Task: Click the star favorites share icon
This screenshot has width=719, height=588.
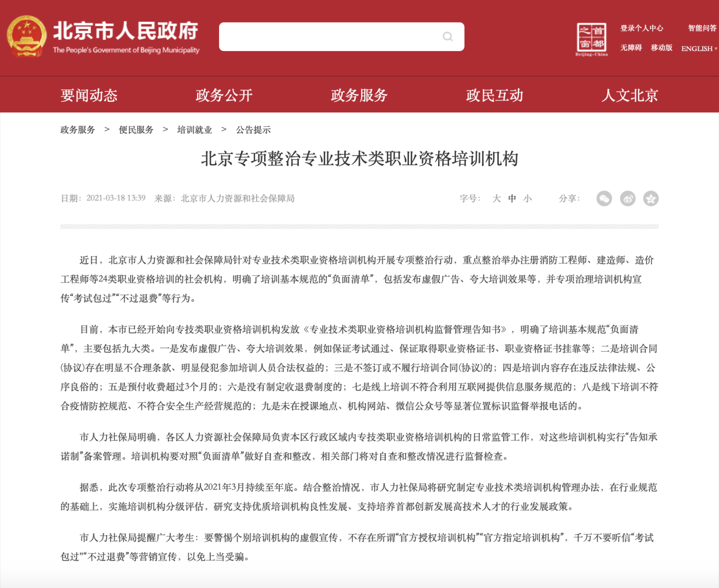Action: click(x=650, y=198)
